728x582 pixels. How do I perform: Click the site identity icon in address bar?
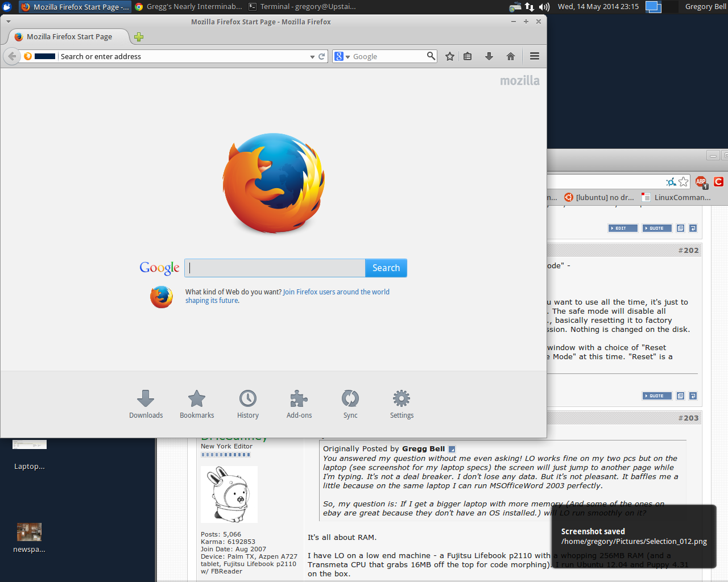(28, 56)
